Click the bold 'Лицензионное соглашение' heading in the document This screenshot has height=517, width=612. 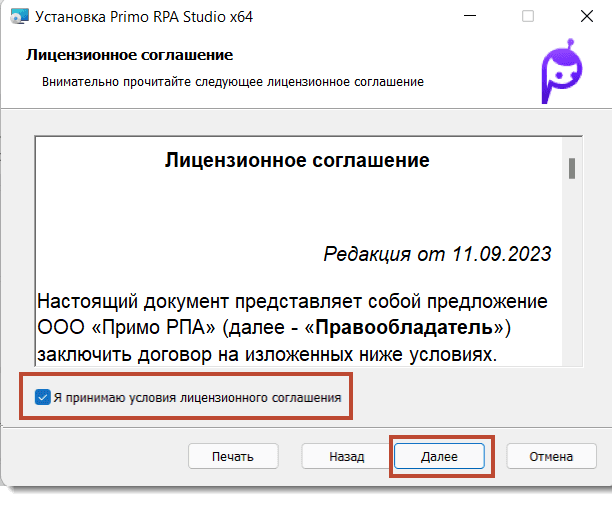pos(297,160)
